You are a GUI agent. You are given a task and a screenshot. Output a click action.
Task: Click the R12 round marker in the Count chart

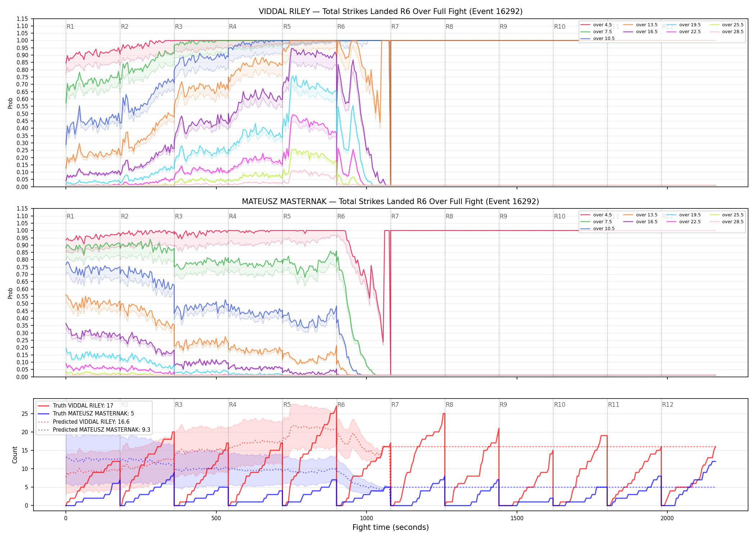click(x=667, y=405)
